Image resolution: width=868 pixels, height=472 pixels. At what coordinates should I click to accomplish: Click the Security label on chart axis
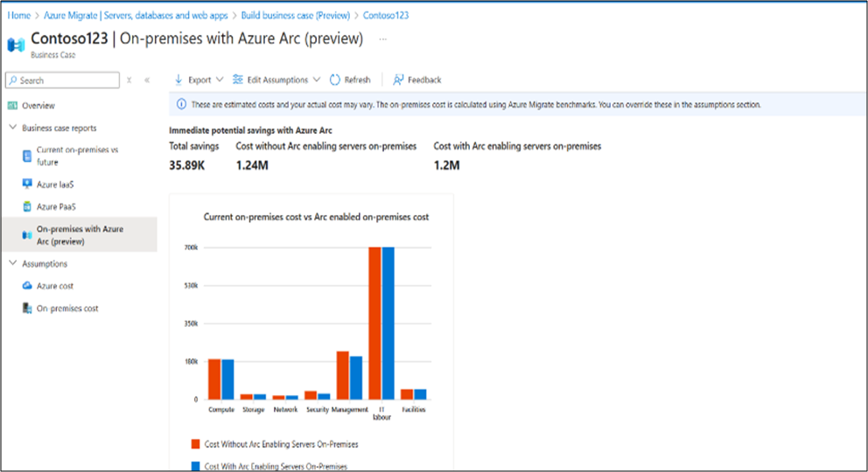pos(318,410)
